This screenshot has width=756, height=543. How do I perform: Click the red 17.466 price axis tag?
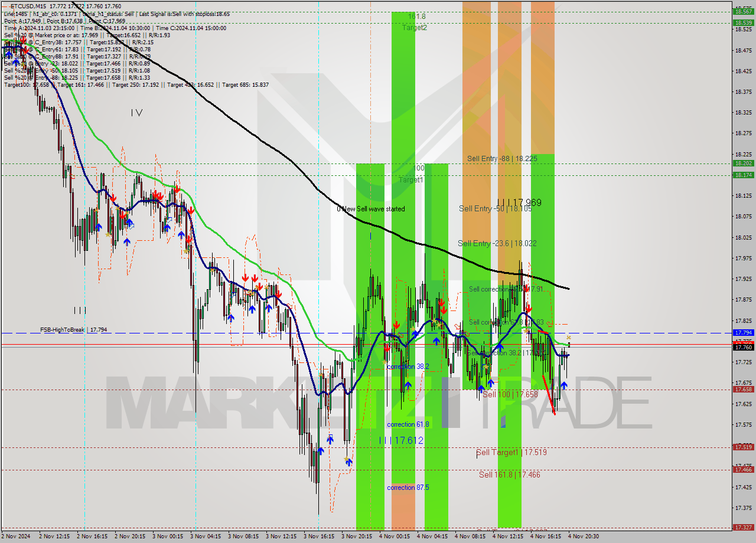[x=742, y=469]
